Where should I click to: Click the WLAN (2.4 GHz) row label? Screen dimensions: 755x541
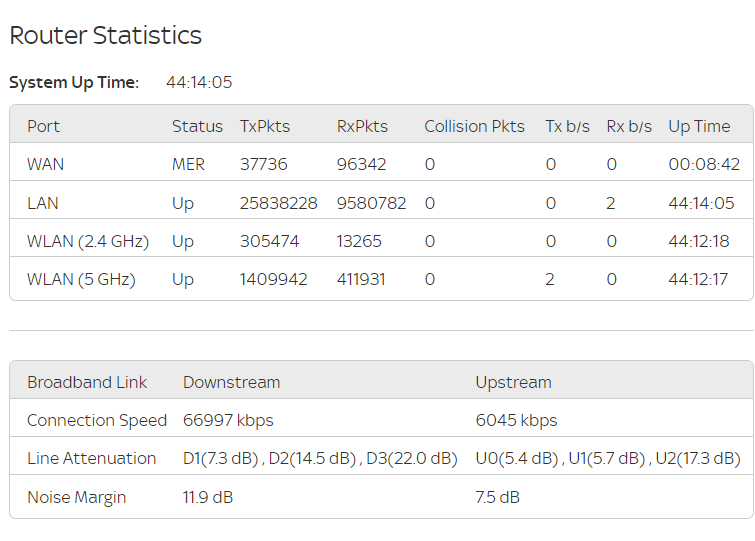88,241
